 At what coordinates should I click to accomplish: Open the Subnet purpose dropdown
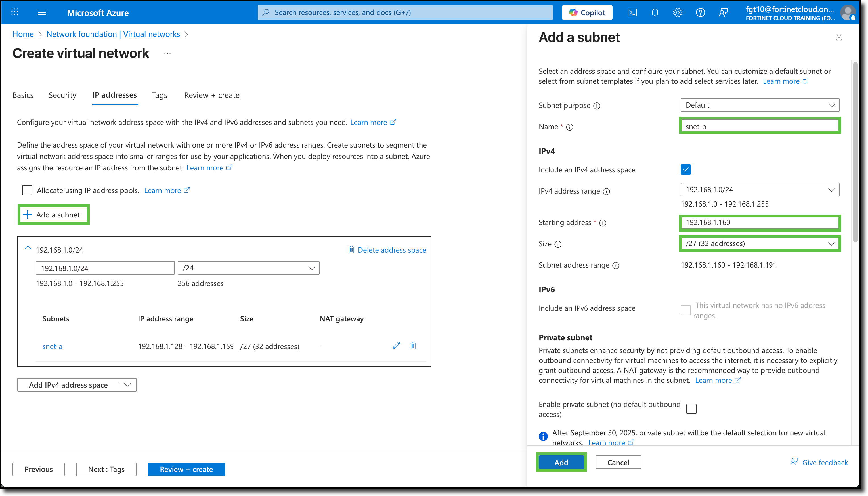[760, 105]
